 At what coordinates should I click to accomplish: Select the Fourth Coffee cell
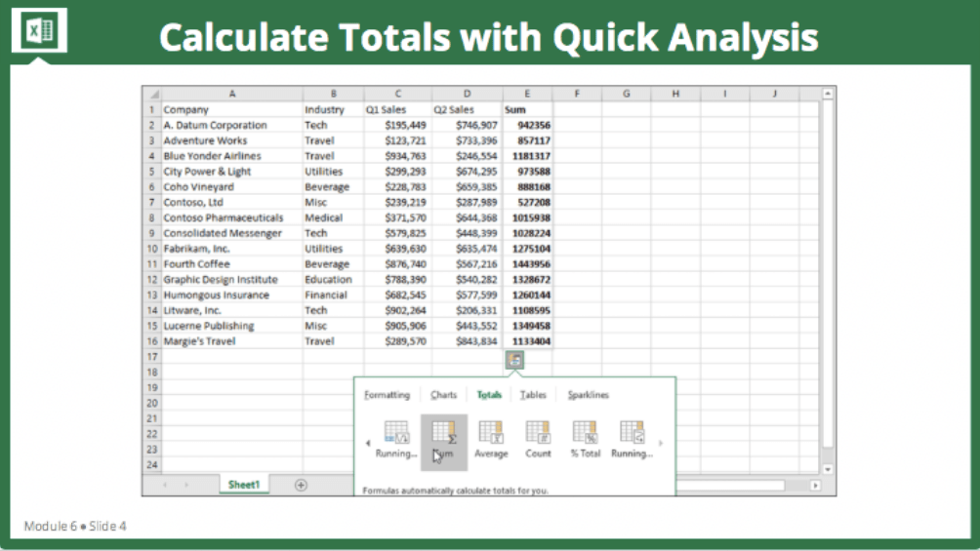[232, 264]
